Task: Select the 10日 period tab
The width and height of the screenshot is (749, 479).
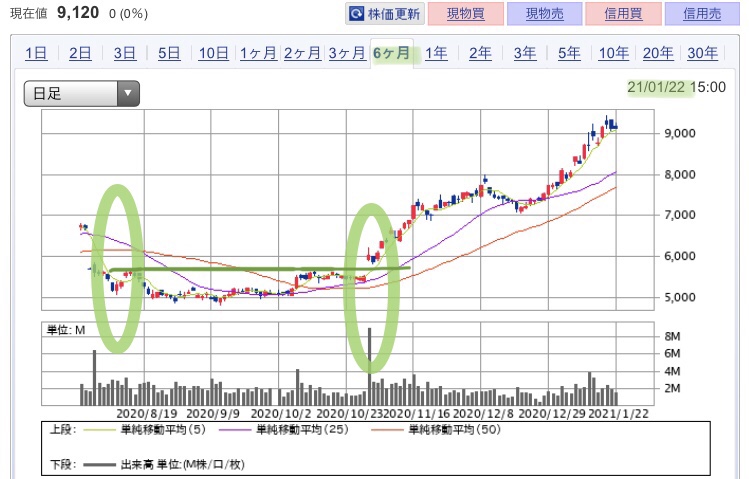Action: pos(214,53)
